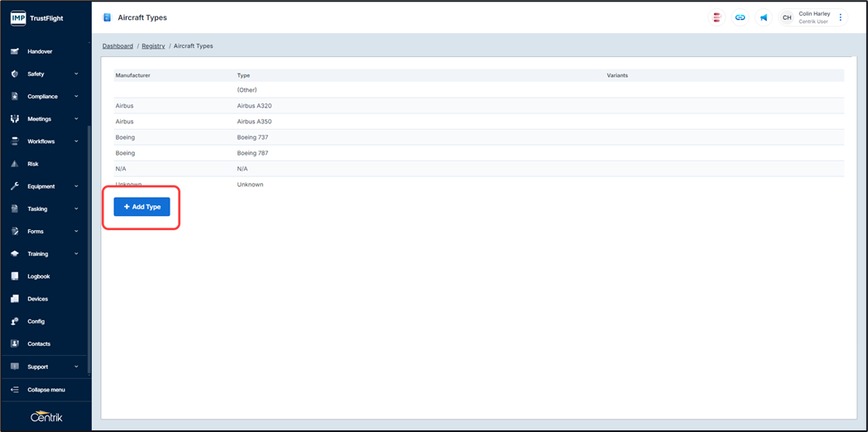
Task: Select the Boeing 737 type cell
Action: pyautogui.click(x=252, y=137)
